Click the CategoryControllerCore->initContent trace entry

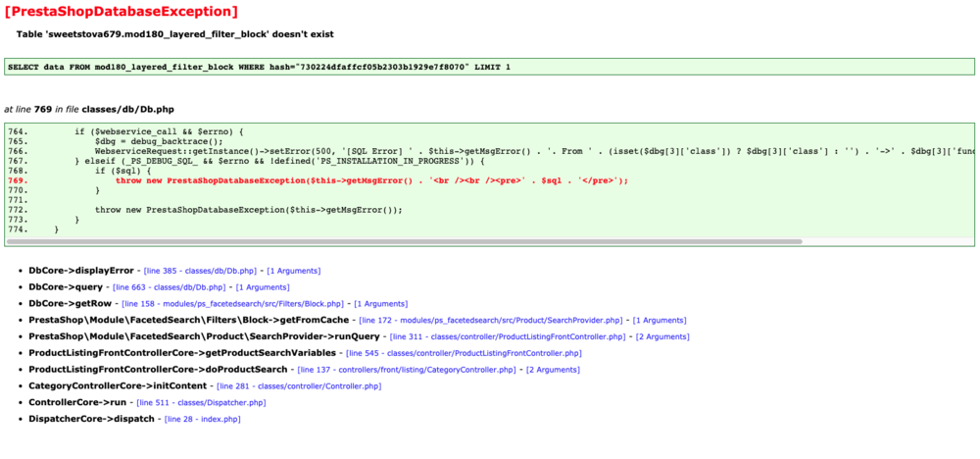click(x=118, y=385)
